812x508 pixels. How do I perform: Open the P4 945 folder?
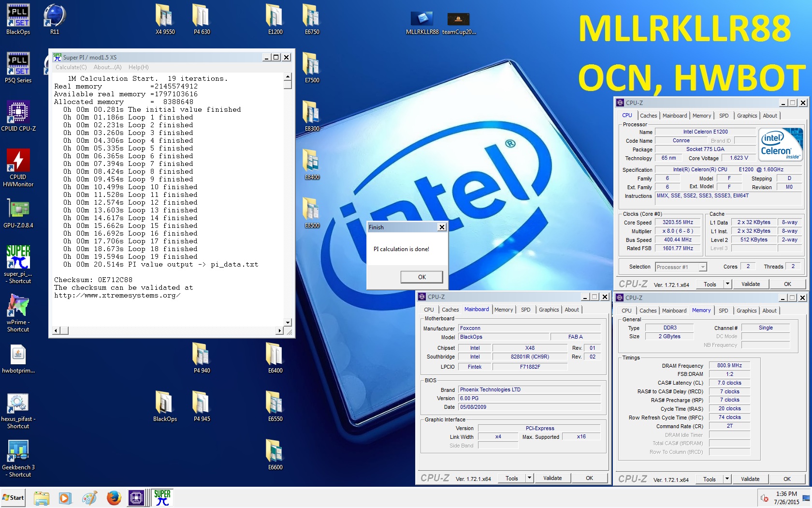(202, 406)
